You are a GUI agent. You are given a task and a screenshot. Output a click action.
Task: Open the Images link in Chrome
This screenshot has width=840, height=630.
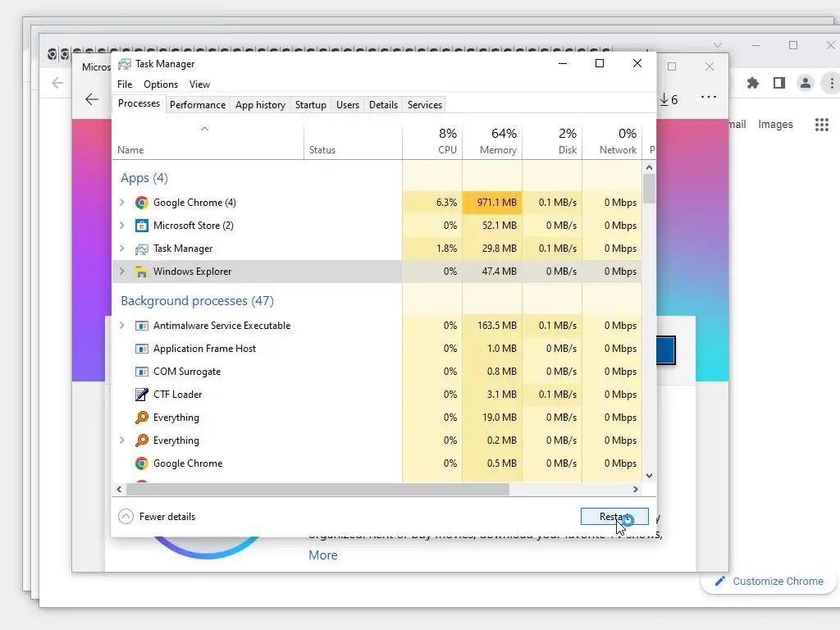pyautogui.click(x=775, y=125)
